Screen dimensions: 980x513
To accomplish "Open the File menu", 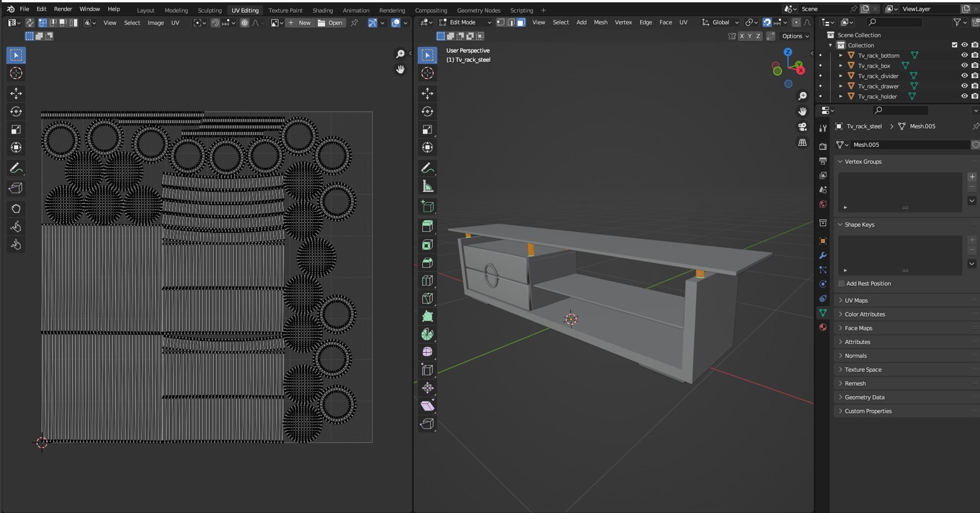I will click(x=24, y=9).
